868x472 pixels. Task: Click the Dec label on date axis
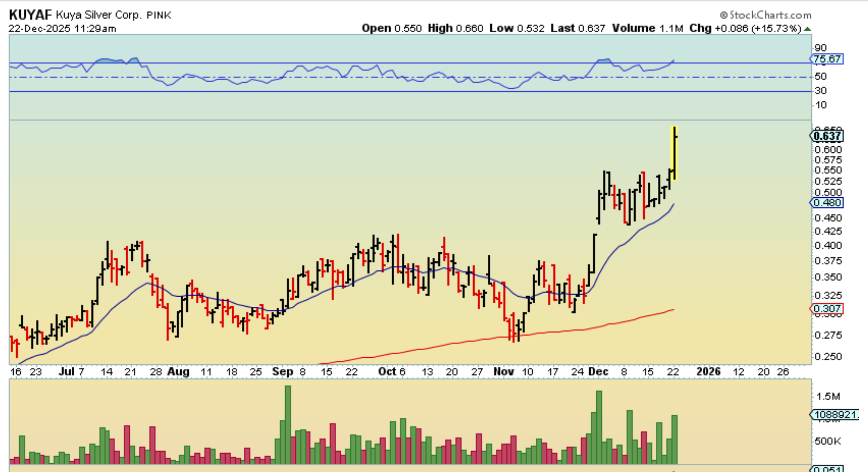(598, 372)
